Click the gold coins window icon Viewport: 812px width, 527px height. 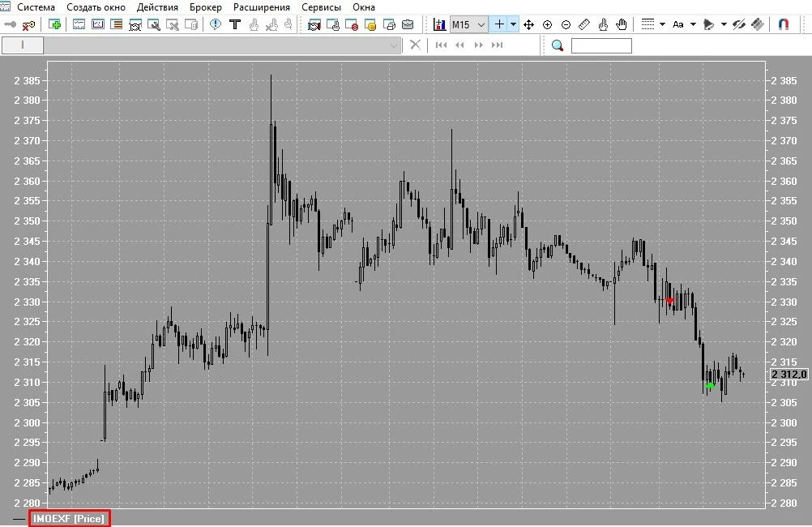click(370, 24)
